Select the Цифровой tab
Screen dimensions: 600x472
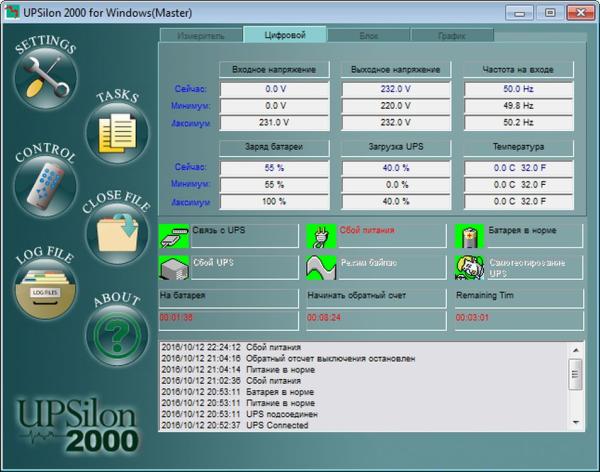(x=285, y=35)
